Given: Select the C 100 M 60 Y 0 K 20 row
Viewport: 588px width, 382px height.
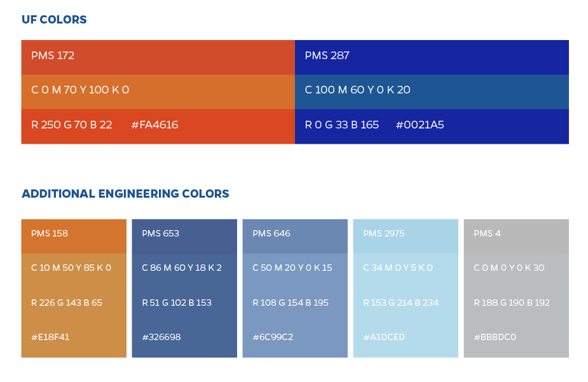Looking at the screenshot, I should point(358,90).
